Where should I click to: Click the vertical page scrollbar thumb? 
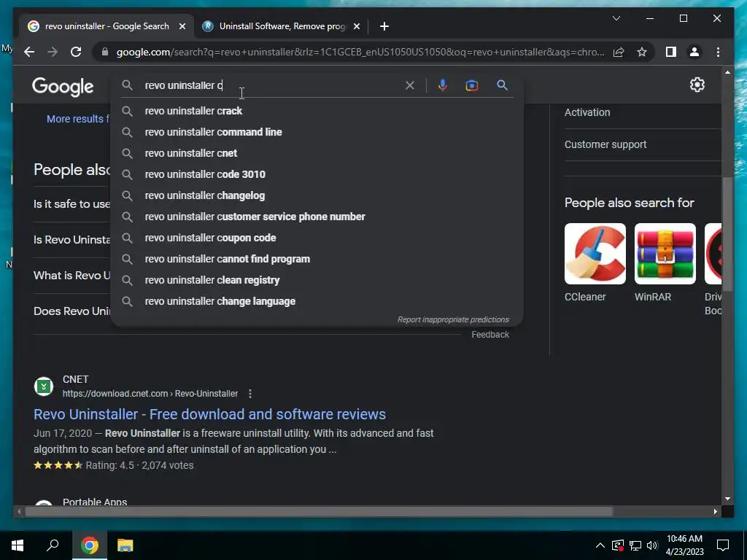pos(727,234)
